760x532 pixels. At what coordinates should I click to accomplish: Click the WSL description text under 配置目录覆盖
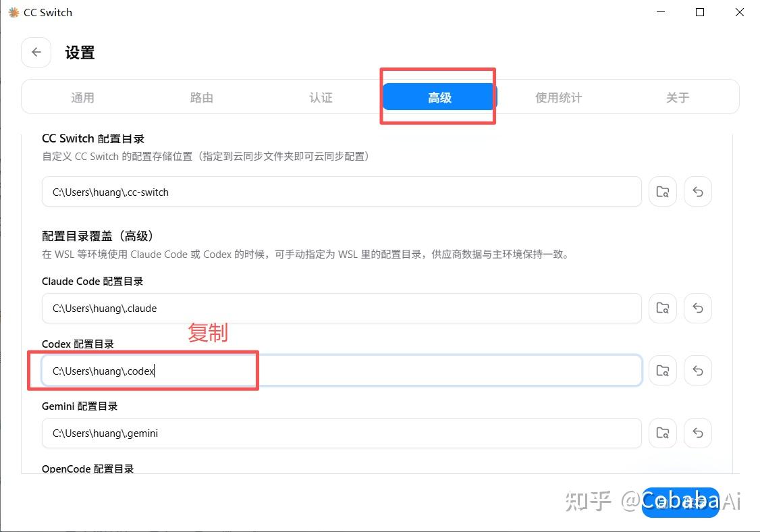(x=306, y=254)
